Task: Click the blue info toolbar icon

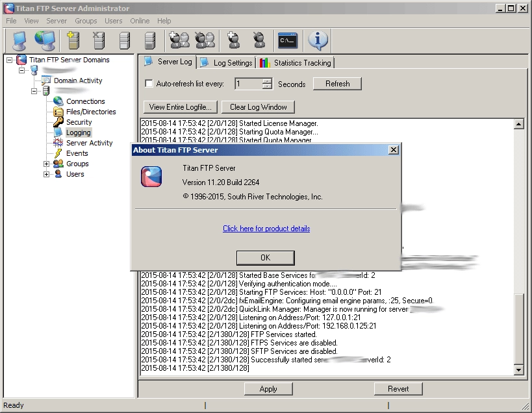Action: (318, 40)
